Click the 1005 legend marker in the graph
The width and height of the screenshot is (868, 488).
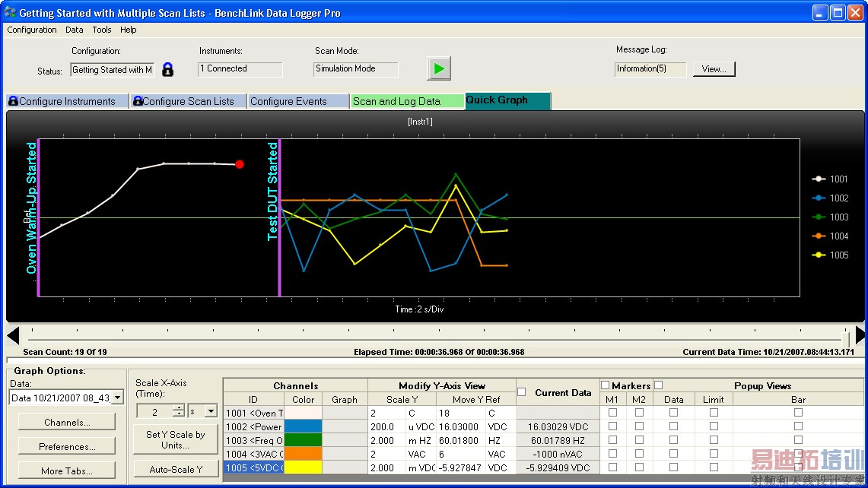tap(819, 255)
